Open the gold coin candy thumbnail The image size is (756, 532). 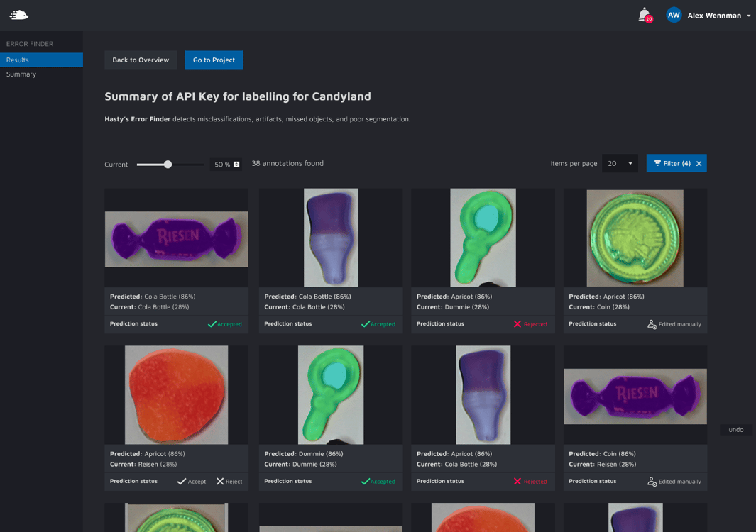click(635, 238)
